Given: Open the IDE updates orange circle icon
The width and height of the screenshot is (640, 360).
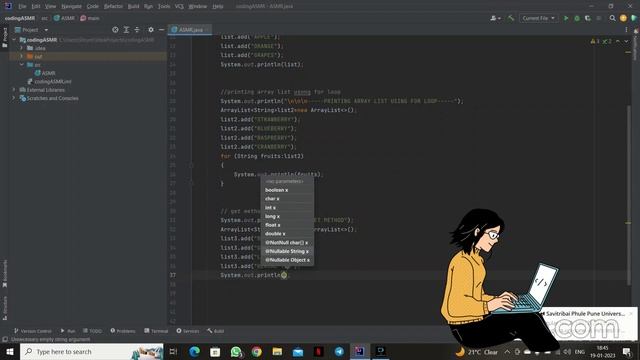Looking at the screenshot, I should coord(623,18).
